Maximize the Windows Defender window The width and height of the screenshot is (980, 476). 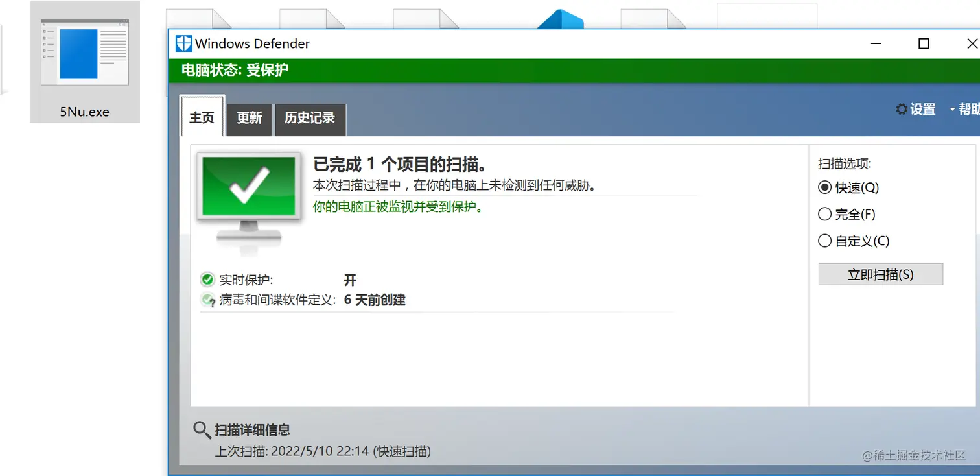[924, 44]
